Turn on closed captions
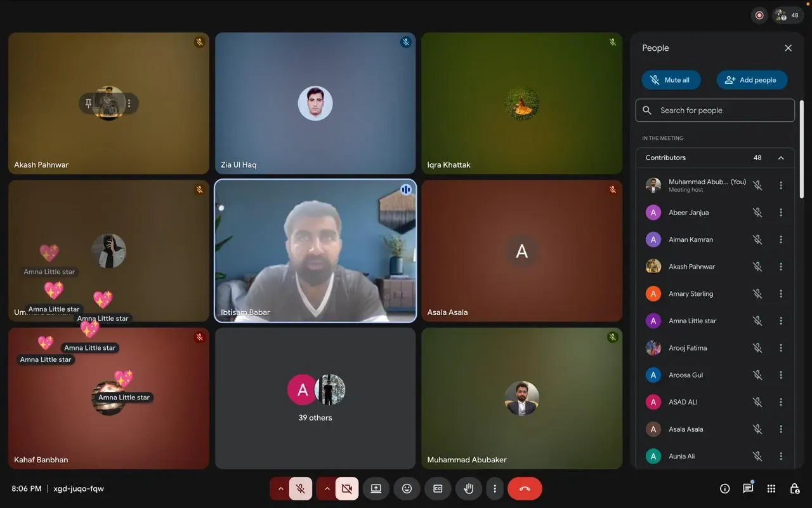The width and height of the screenshot is (812, 508). pos(438,488)
